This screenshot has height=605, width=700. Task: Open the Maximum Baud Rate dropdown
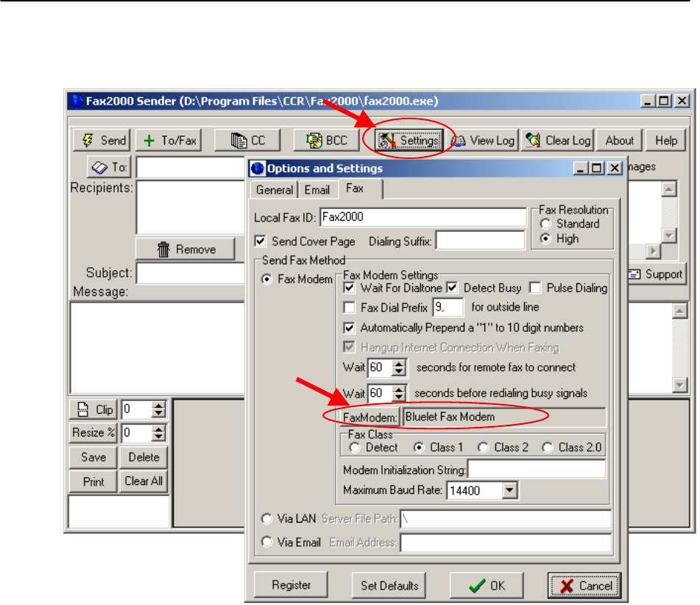tap(509, 490)
